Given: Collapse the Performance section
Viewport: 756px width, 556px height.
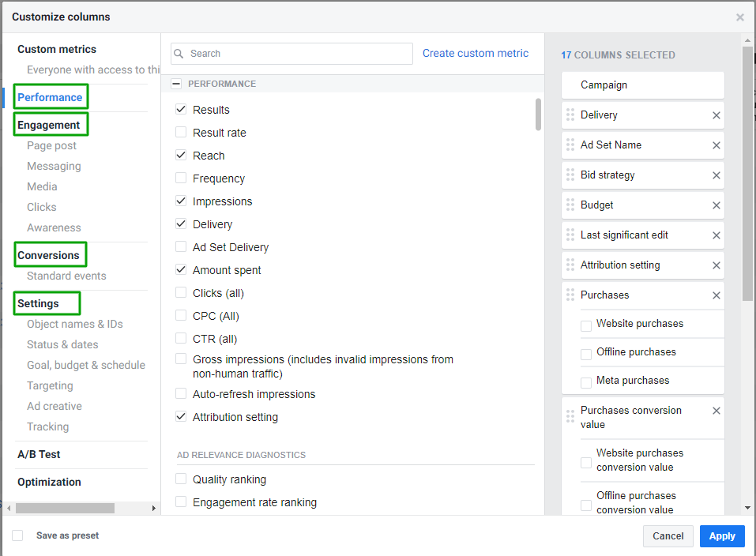Looking at the screenshot, I should pos(176,84).
